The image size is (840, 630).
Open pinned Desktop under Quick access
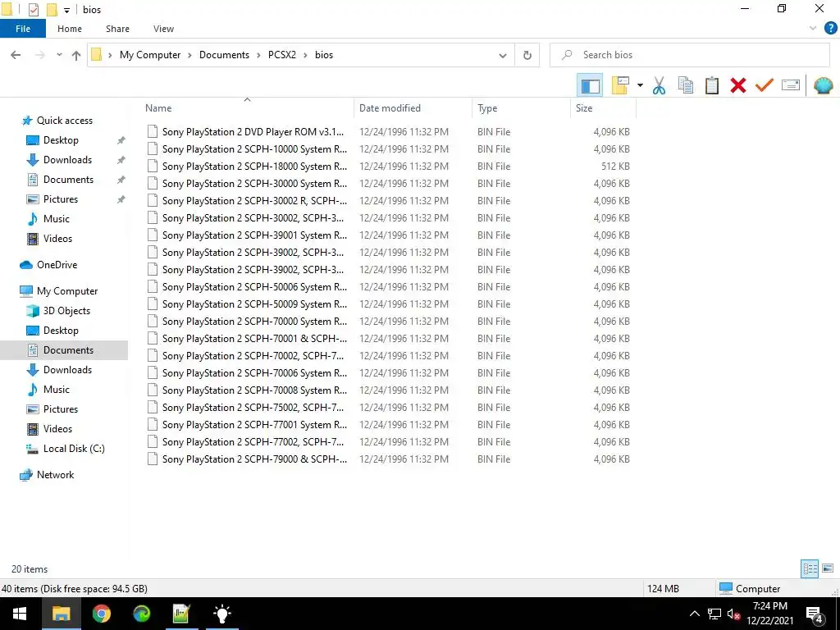tap(61, 140)
